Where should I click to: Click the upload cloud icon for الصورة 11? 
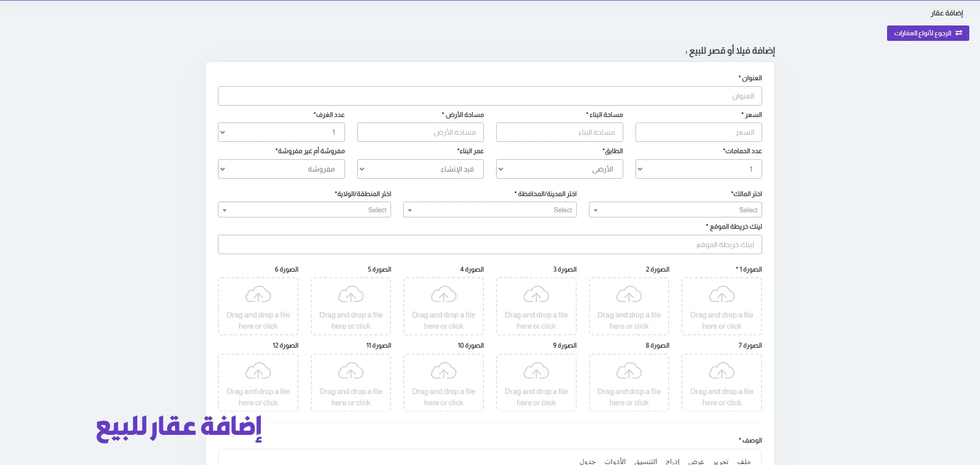[x=351, y=371]
